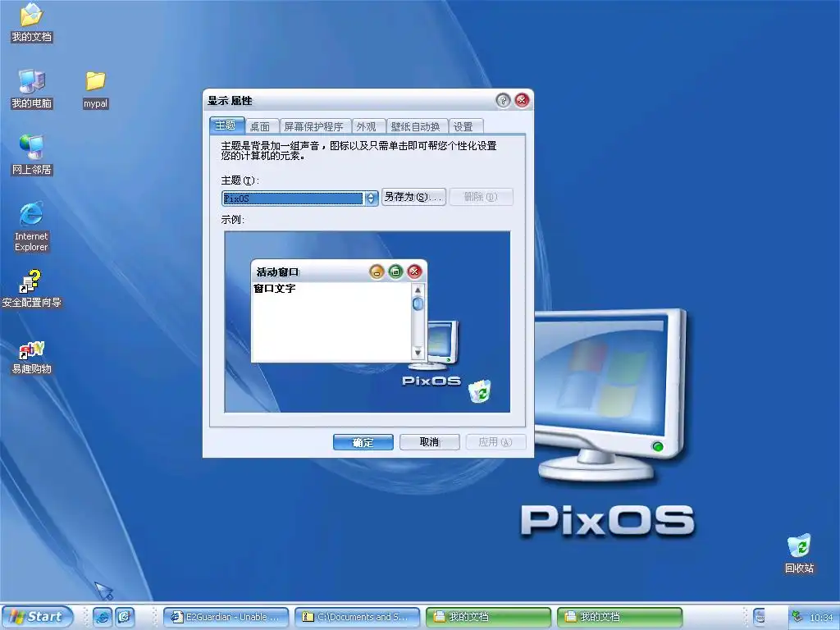Viewport: 840px width, 630px height.
Task: Open the 外观 tab
Action: coord(367,126)
